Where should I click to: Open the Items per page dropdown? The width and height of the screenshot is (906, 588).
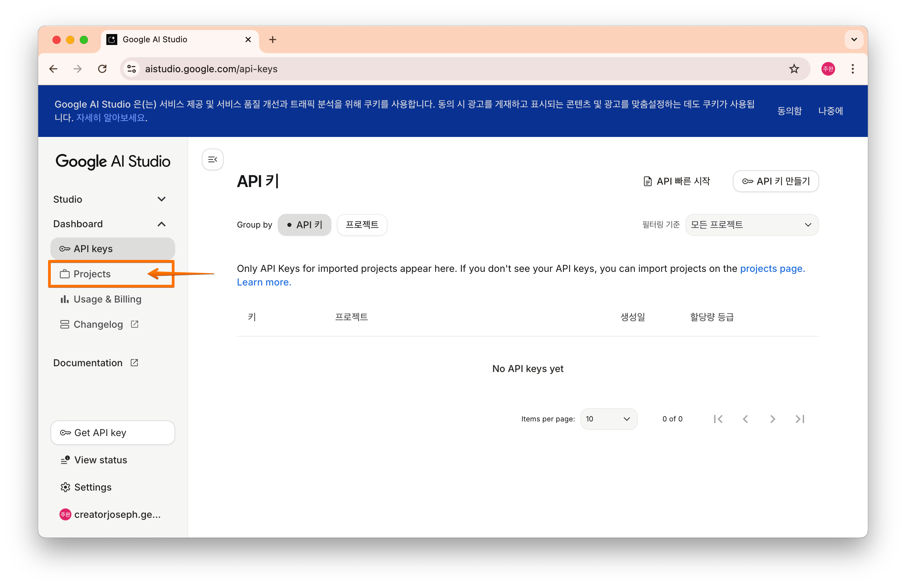point(608,419)
